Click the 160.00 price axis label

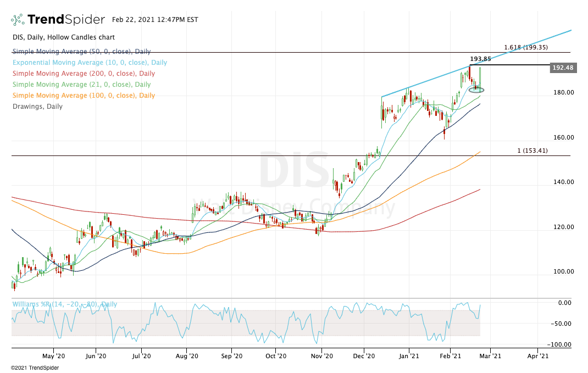(x=564, y=137)
